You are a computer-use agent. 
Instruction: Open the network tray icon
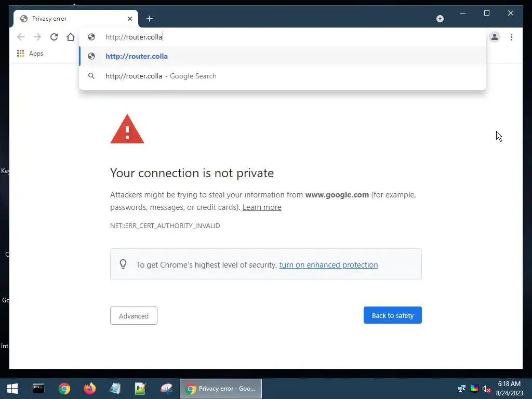click(x=461, y=389)
